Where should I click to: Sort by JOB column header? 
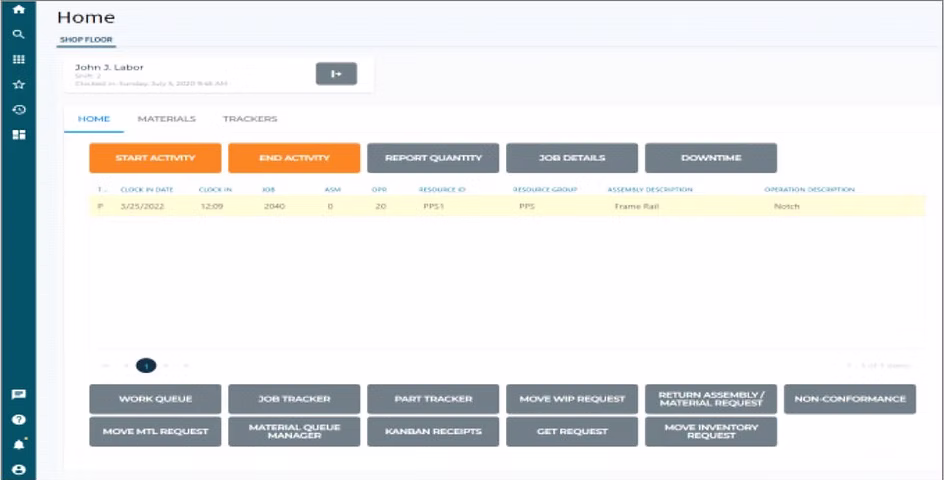269,190
